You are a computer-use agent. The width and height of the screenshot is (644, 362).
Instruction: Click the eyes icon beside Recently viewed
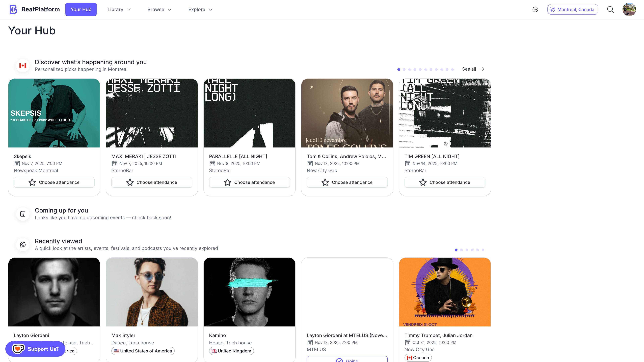click(x=22, y=244)
